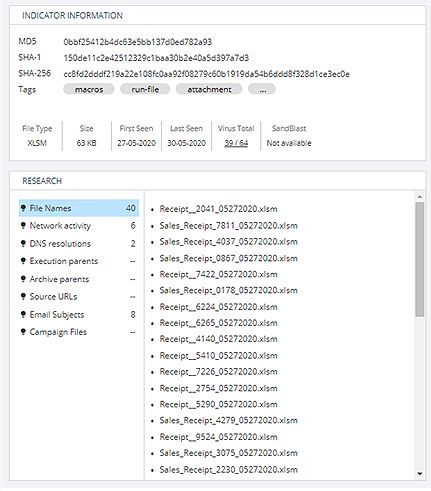This screenshot has height=491, width=431.
Task: Click the file names list scrollbar thumb
Action: pyautogui.click(x=420, y=259)
